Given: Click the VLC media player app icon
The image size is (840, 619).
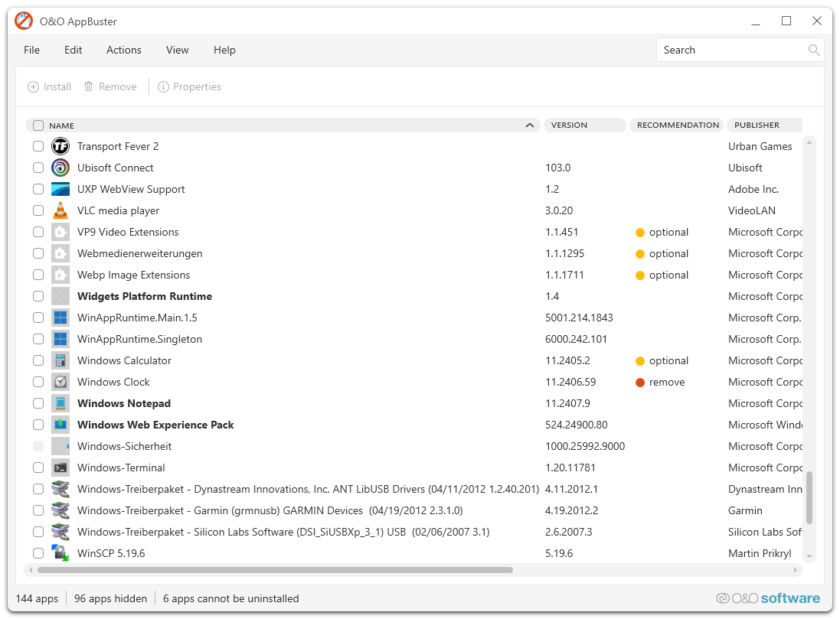Looking at the screenshot, I should coord(60,210).
